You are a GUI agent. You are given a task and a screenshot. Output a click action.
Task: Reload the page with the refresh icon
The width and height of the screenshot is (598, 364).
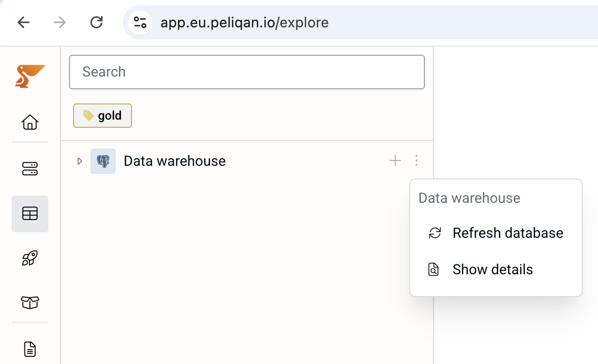coord(96,22)
